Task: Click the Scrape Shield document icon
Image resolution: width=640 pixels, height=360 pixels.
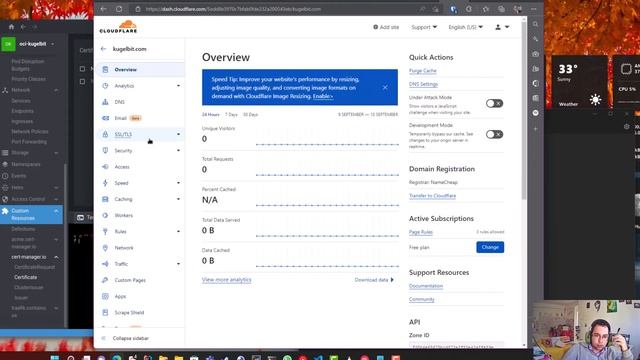Action: coord(105,313)
